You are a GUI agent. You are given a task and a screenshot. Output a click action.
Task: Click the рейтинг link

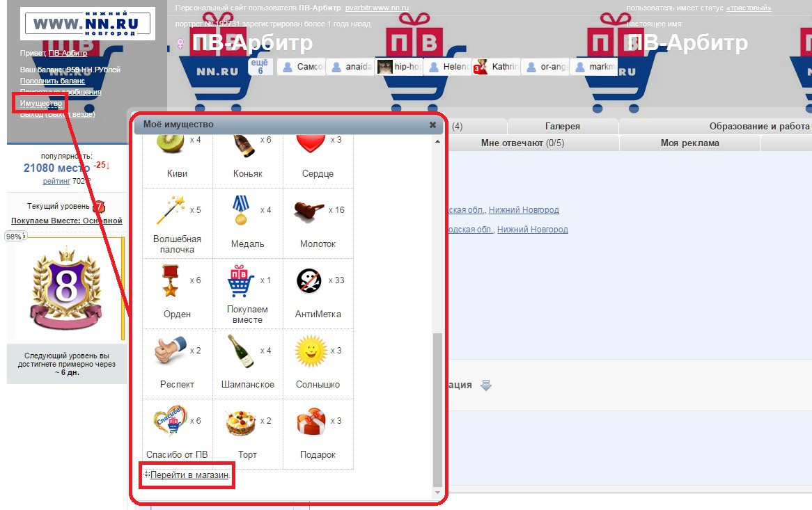tap(56, 181)
